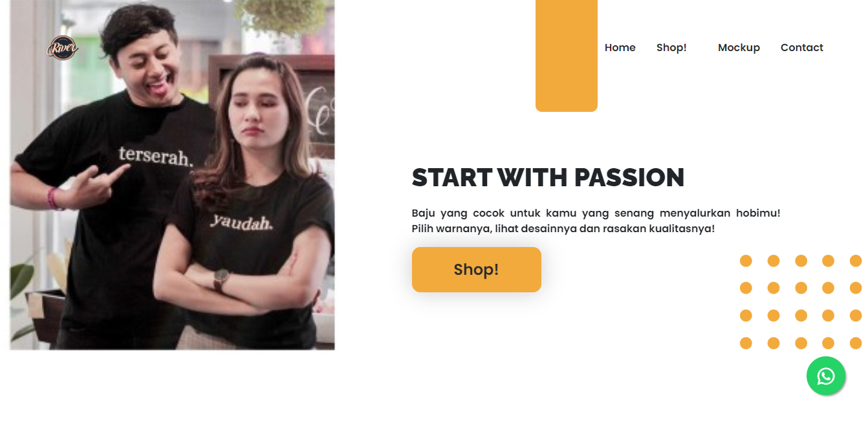
Task: Go to the Home page
Action: (x=620, y=47)
